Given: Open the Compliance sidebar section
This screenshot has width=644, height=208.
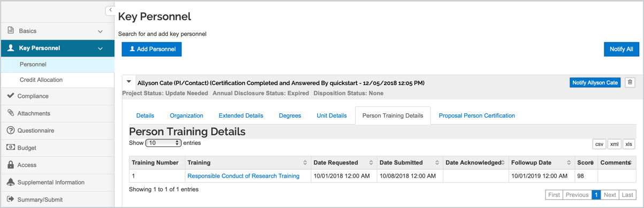Looking at the screenshot, I should pos(57,96).
